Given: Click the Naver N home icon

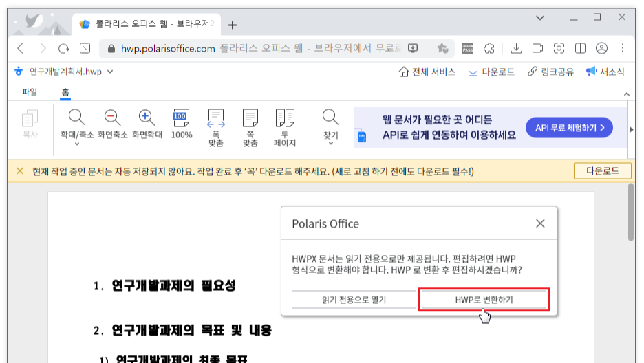Looking at the screenshot, I should click(x=85, y=48).
